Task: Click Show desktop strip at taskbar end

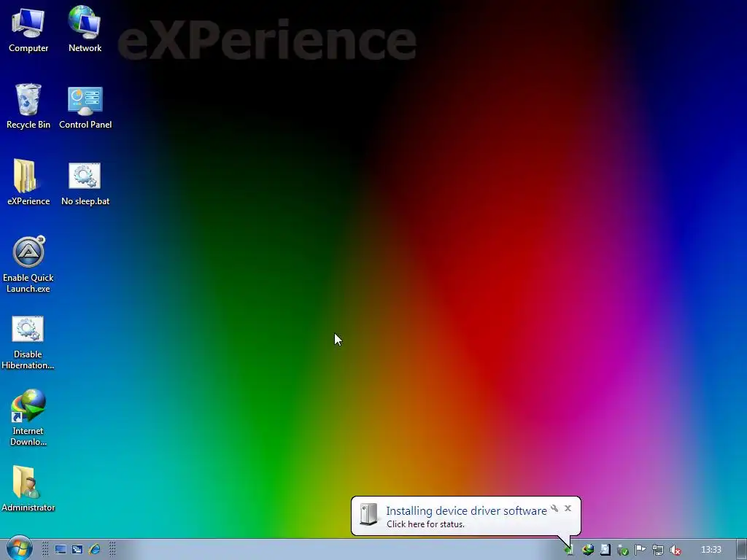Action: coord(742,550)
